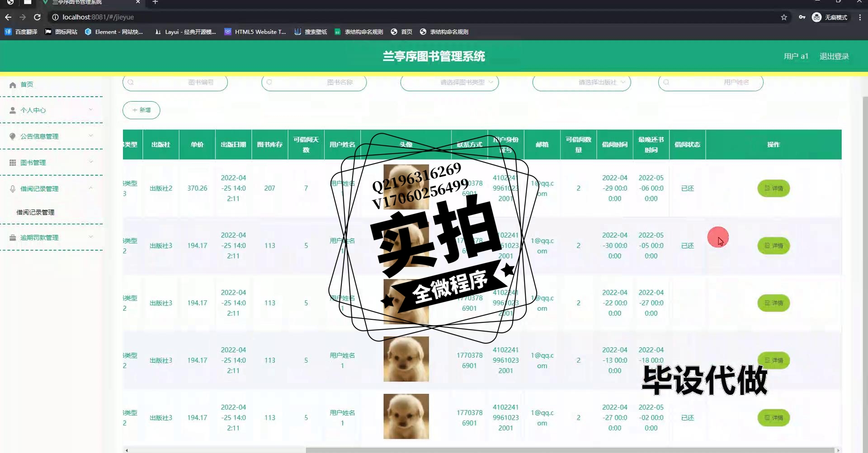Click the incognito 无痕模式 profile icon
The width and height of the screenshot is (868, 453).
pos(830,17)
